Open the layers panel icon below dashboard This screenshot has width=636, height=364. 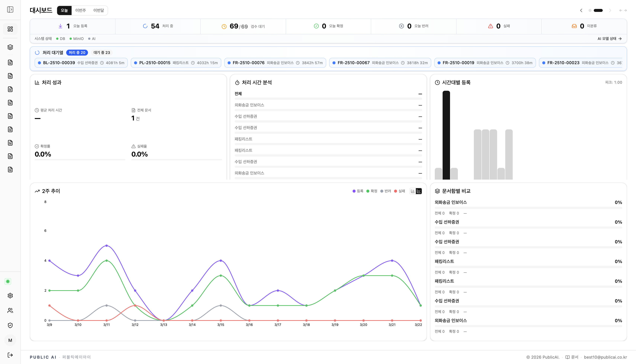click(10, 47)
